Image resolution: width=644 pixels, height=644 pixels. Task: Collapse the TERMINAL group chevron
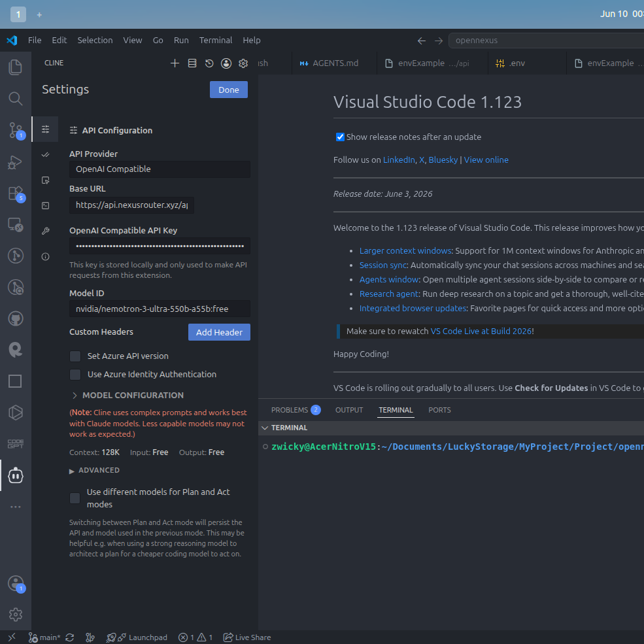coord(265,428)
